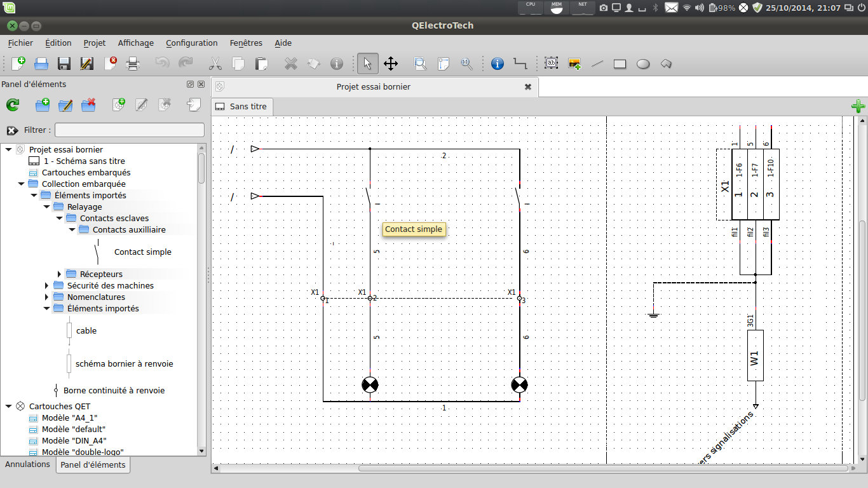Click the save project floppy icon
The height and width of the screenshot is (488, 868).
(64, 64)
